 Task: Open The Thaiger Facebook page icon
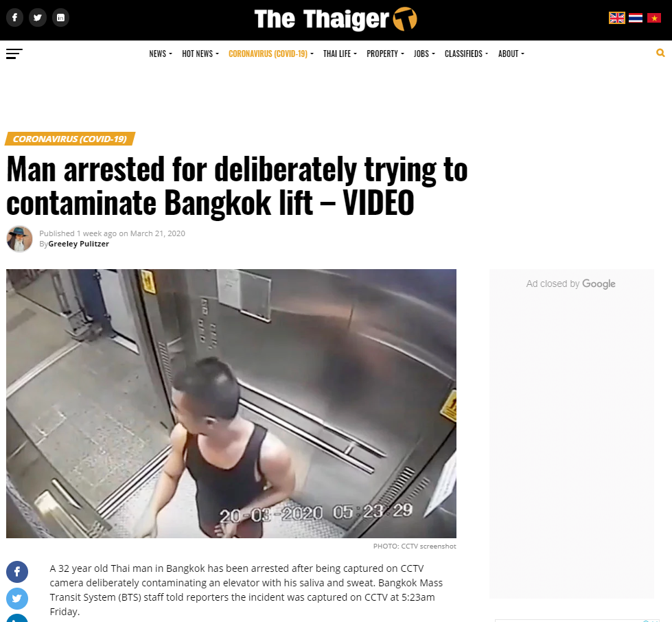tap(14, 18)
